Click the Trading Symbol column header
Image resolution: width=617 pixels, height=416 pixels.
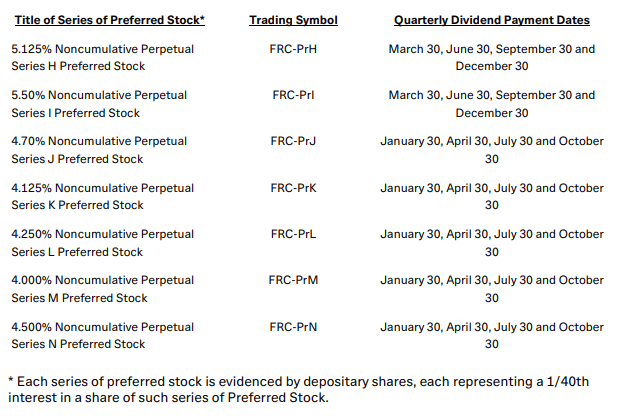coord(293,20)
